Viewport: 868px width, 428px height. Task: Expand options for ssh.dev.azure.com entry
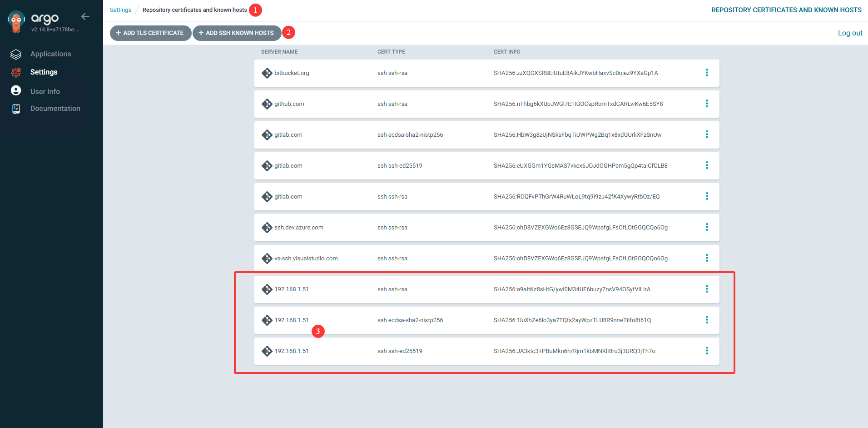[x=707, y=227]
